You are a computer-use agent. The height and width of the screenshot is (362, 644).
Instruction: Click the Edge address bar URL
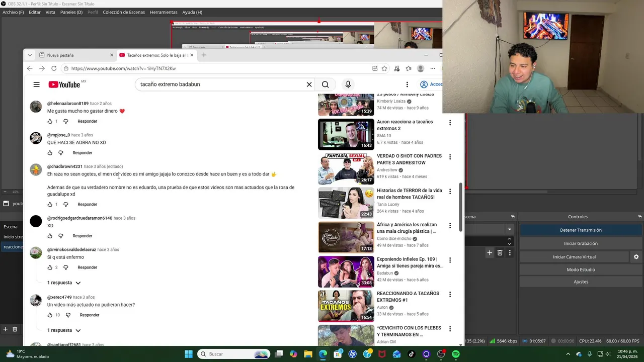pos(123,68)
